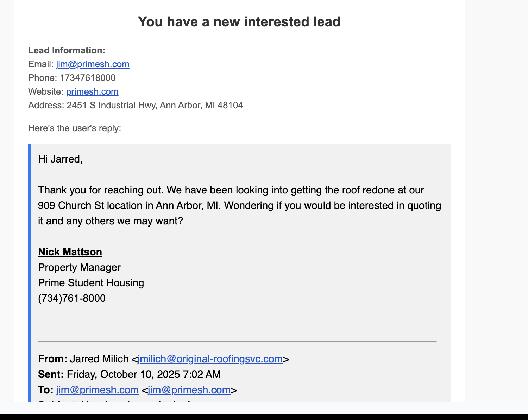
Task: Click the horizontal divider above the From line
Action: [x=237, y=341]
